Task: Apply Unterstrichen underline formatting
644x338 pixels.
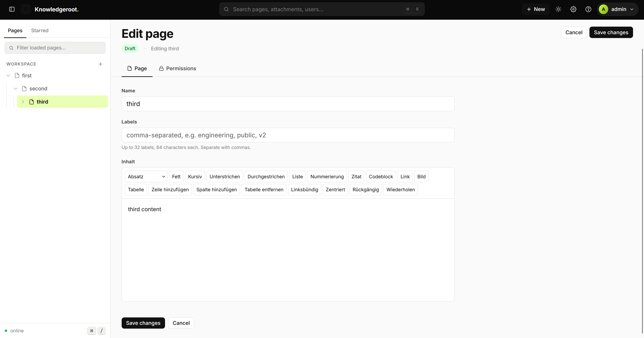Action: coord(225,176)
